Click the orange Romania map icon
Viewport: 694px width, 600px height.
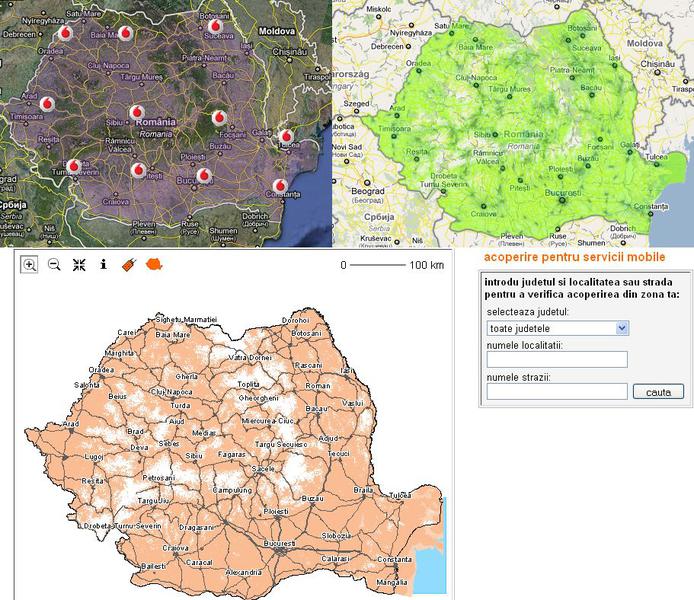[x=154, y=264]
